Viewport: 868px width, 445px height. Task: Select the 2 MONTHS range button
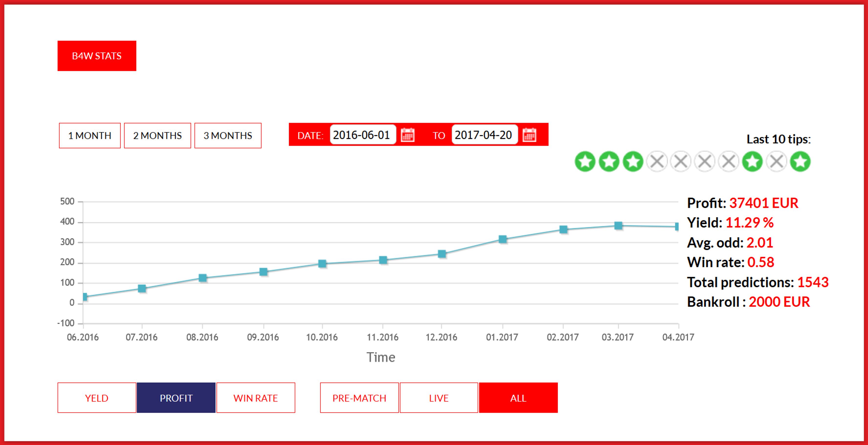(x=157, y=135)
